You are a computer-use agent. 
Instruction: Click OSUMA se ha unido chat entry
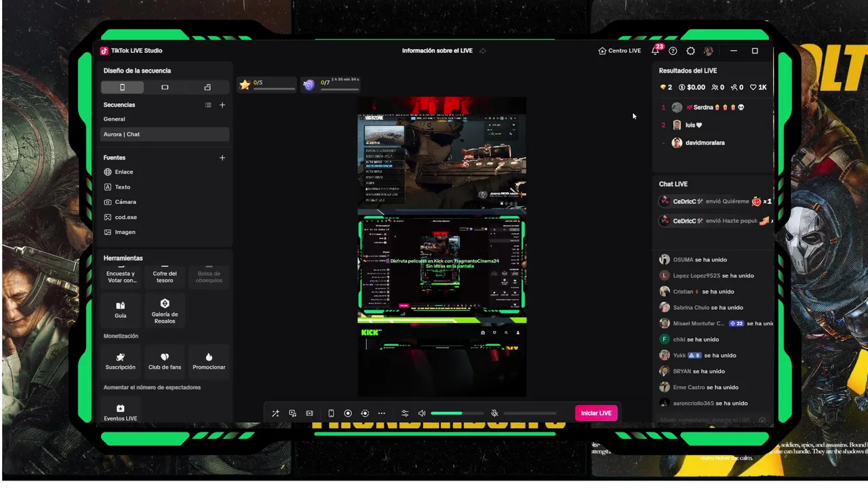pos(693,260)
